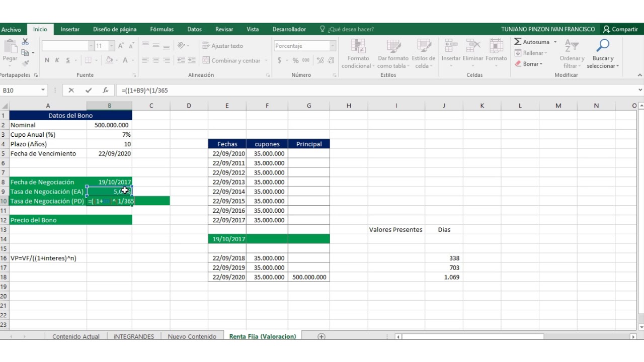Open the font size dropdown arrow
This screenshot has width=644, height=362.
(x=112, y=46)
